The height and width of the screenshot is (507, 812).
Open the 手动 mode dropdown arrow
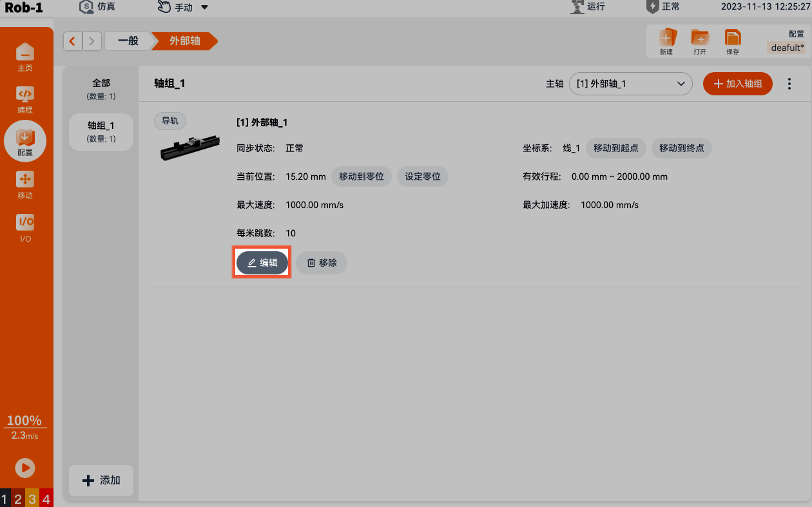click(204, 8)
